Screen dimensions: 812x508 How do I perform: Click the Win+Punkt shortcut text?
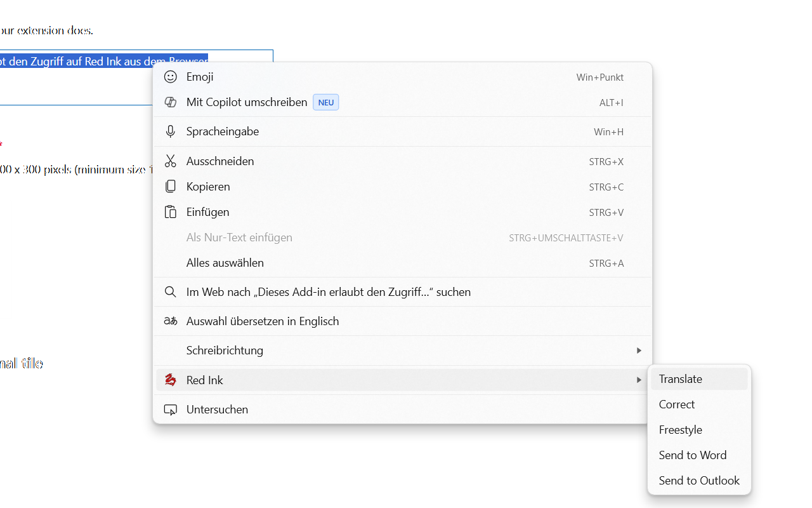(x=599, y=77)
